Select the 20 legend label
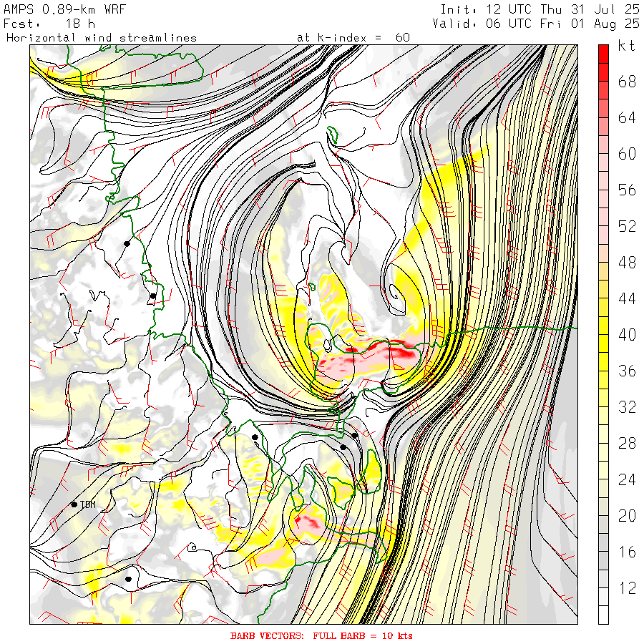 click(x=627, y=515)
